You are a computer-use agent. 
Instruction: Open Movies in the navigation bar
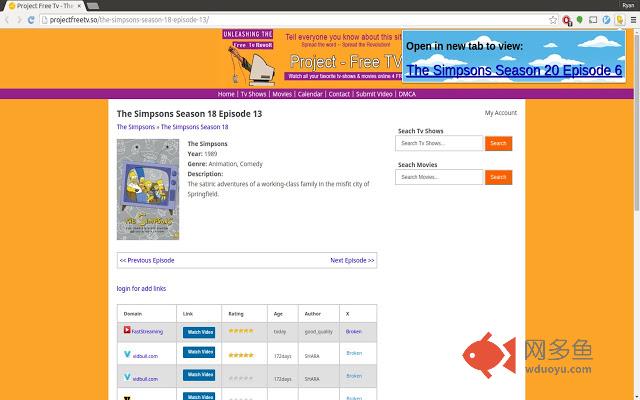282,94
